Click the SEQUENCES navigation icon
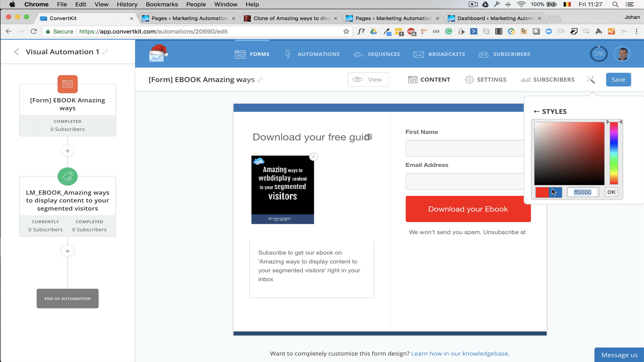Viewport: 644px width, 362px height. pos(359,54)
